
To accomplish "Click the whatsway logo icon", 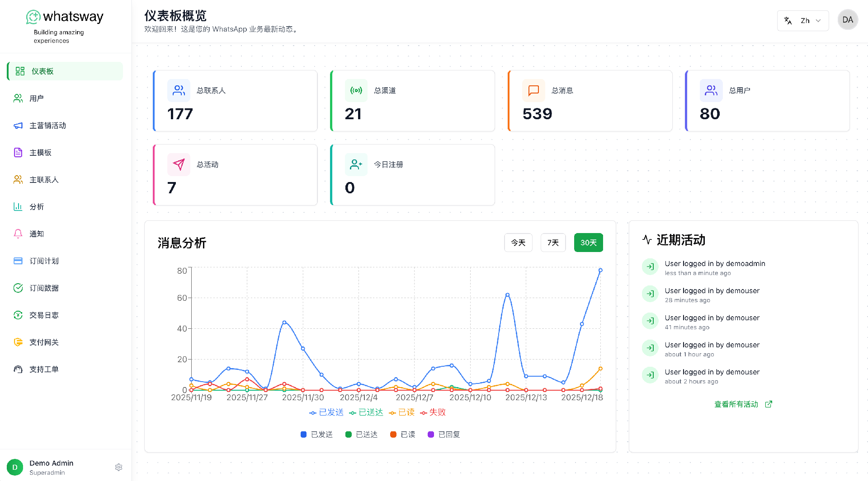I will 33,17.
